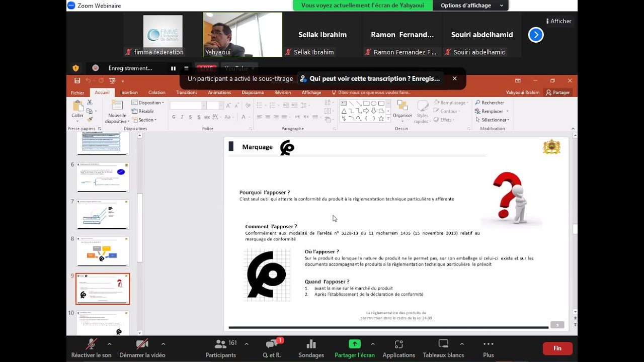Toggle text shadow (S with shadow)
The width and height of the screenshot is (644, 362).
199,117
